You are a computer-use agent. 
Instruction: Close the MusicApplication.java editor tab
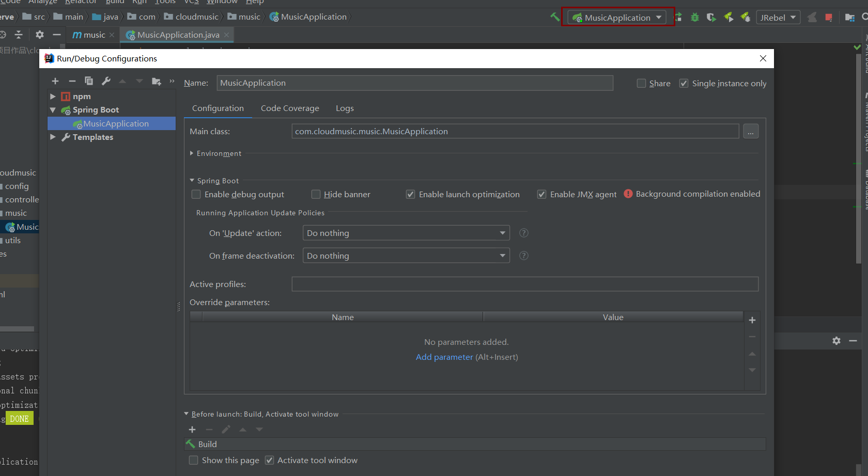coord(227,35)
